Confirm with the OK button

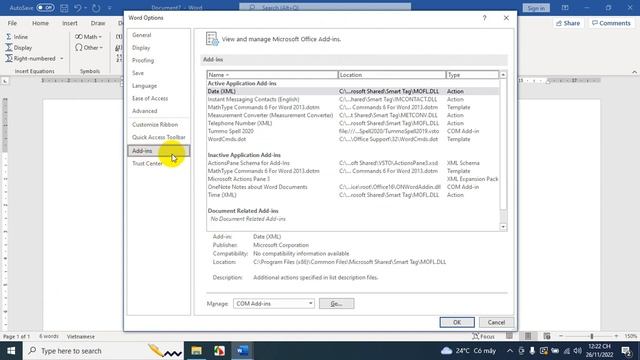(457, 322)
